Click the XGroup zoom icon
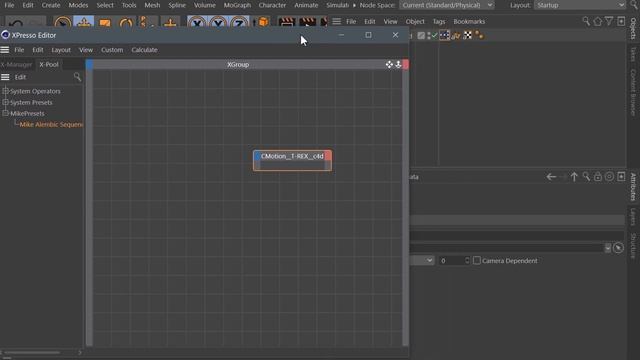Image resolution: width=640 pixels, height=360 pixels. (398, 64)
